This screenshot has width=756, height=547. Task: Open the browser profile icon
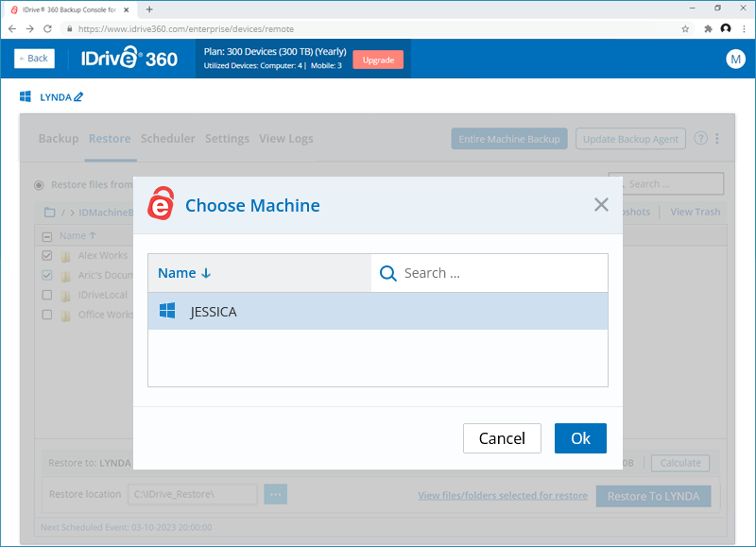(x=726, y=28)
